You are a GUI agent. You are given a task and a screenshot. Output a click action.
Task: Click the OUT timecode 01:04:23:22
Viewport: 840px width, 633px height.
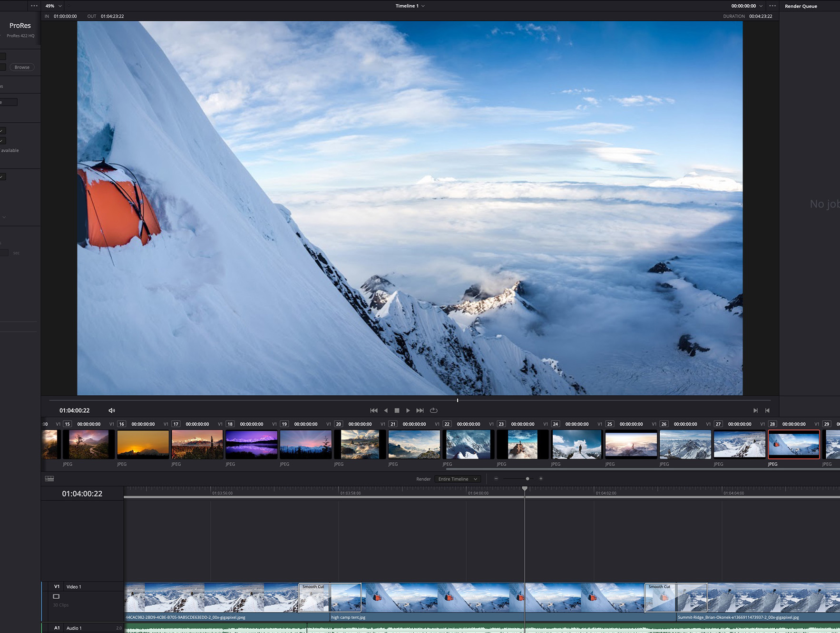click(112, 16)
